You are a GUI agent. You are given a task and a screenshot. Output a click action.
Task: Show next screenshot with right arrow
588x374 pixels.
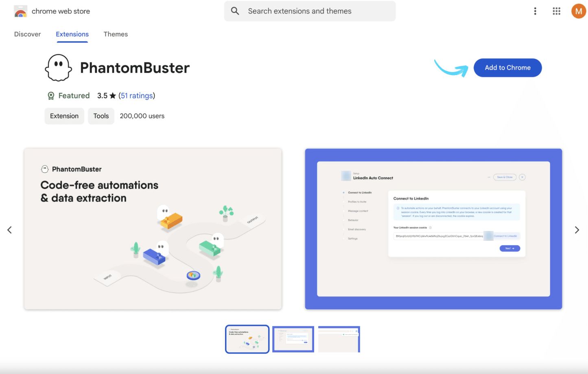click(x=577, y=230)
